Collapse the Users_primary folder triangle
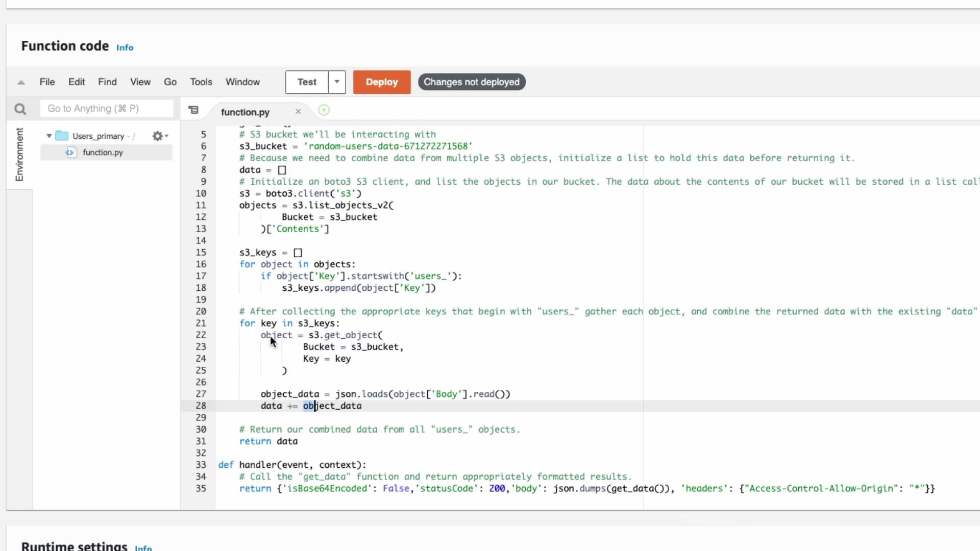 pos(49,136)
